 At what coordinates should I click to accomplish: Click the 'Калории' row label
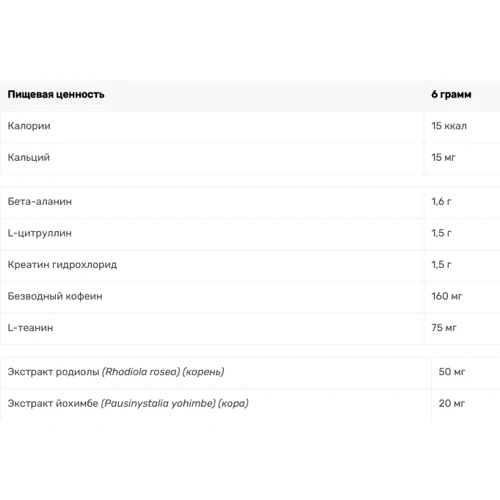coord(29,126)
